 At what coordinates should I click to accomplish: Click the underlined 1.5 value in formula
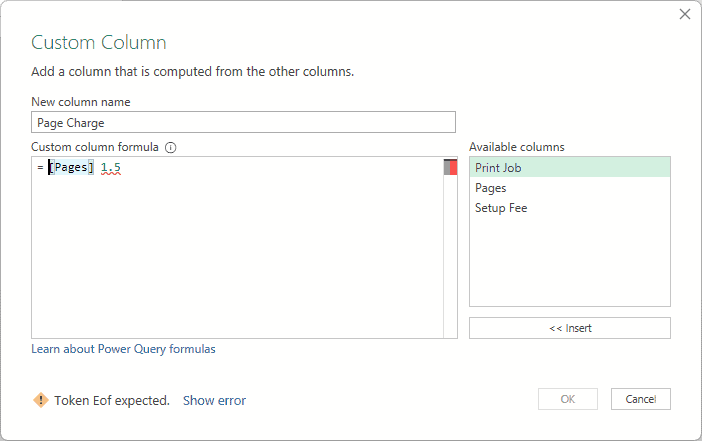click(x=111, y=167)
